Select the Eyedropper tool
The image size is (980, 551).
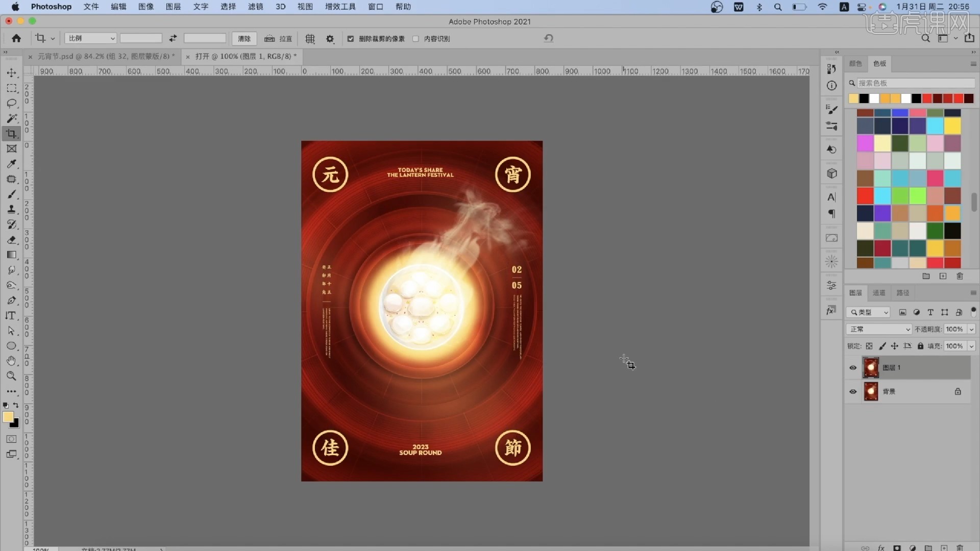click(11, 164)
